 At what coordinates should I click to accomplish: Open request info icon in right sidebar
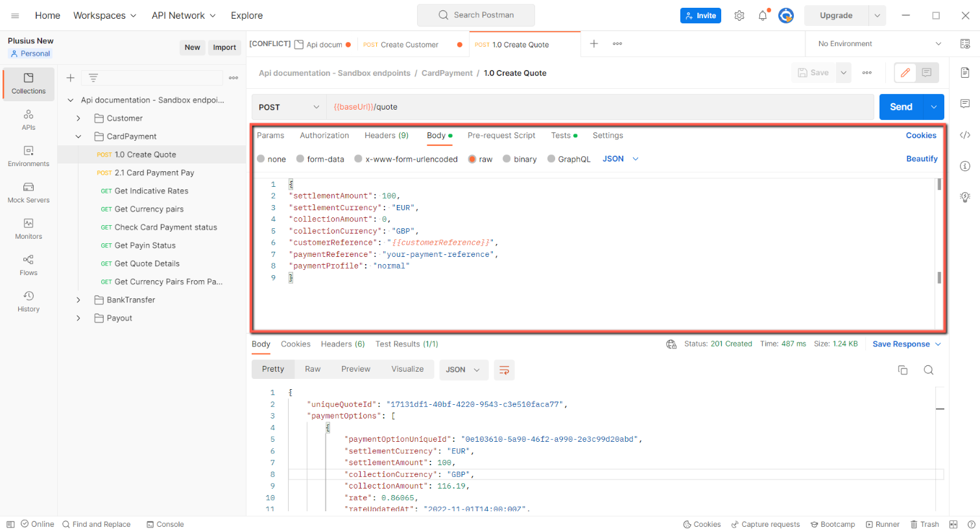[x=965, y=166]
